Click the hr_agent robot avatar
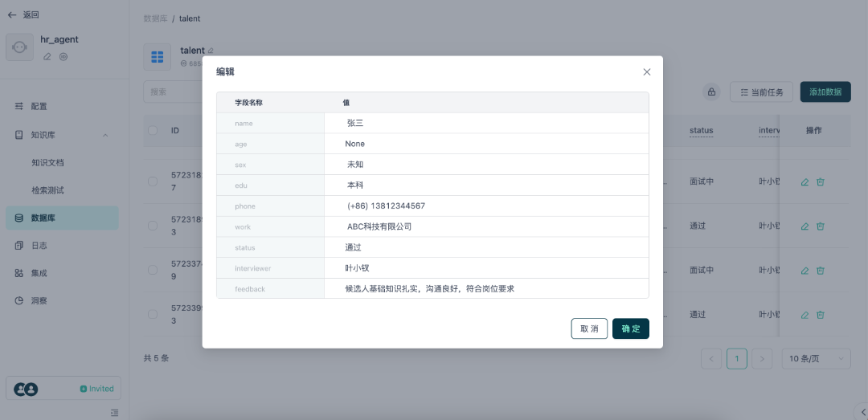This screenshot has width=868, height=420. 19,47
